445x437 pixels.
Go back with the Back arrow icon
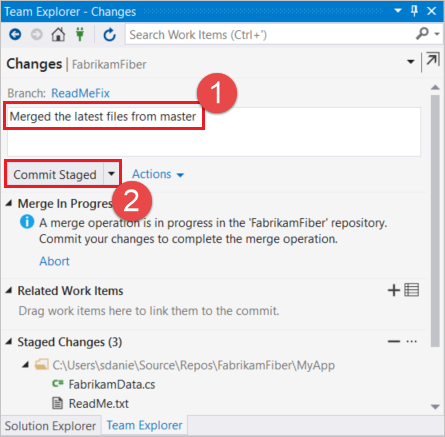pos(15,34)
